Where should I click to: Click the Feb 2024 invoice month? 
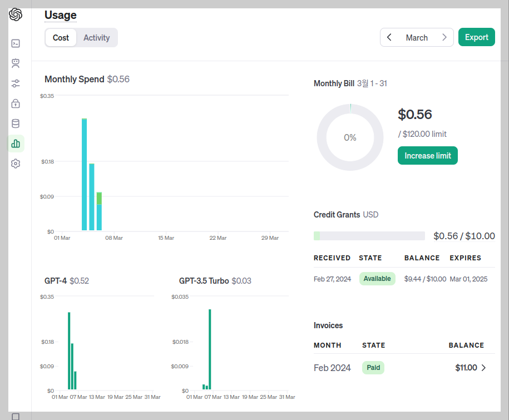(332, 368)
